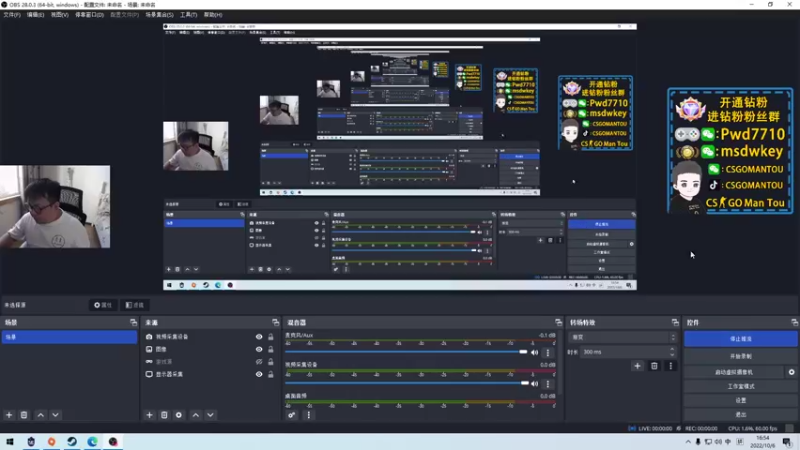Open the 帮助(H) menu

tap(213, 15)
